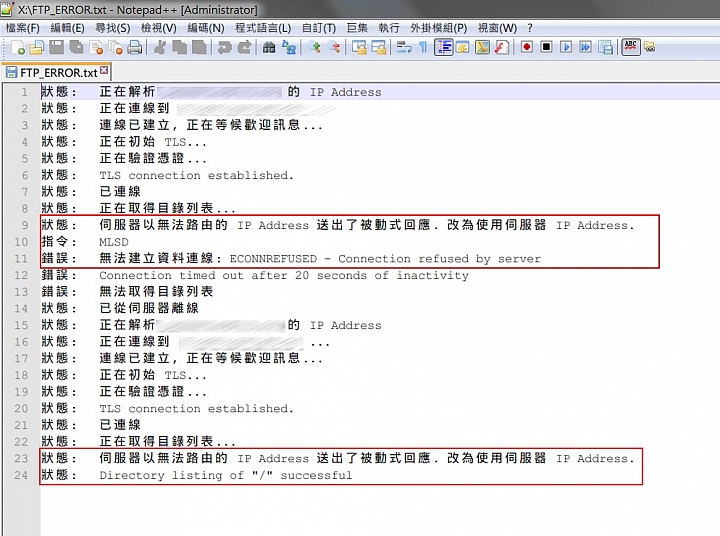Viewport: 720px width, 536px height.
Task: Start macro recording with red circle
Action: [527, 47]
